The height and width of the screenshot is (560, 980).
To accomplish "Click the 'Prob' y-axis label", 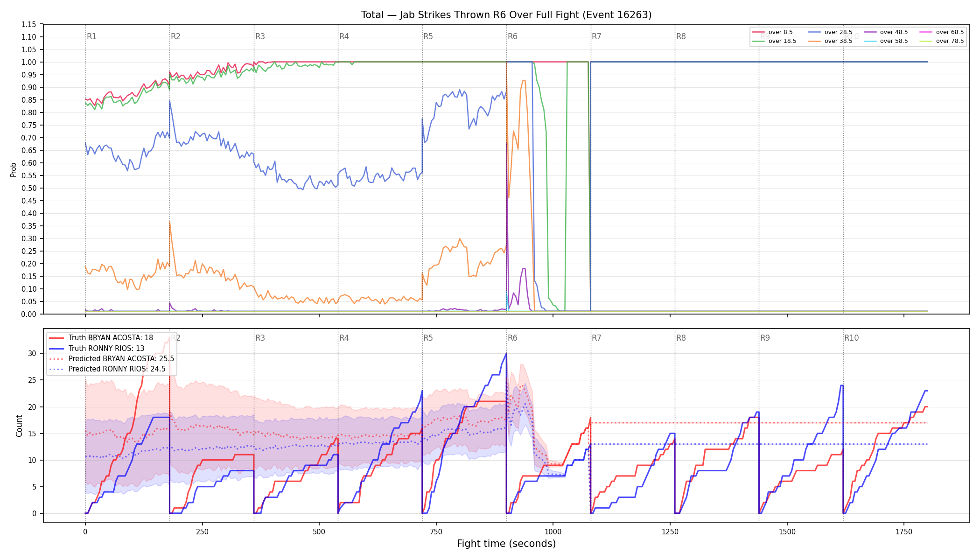I will (14, 169).
